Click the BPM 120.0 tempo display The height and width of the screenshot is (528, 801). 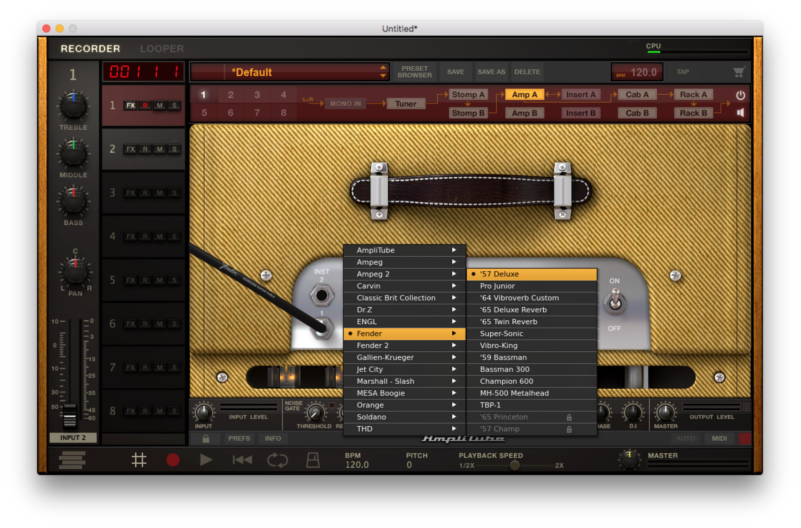click(638, 73)
